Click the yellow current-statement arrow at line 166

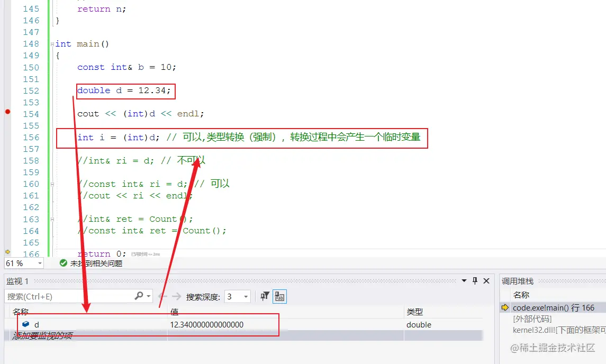point(7,252)
